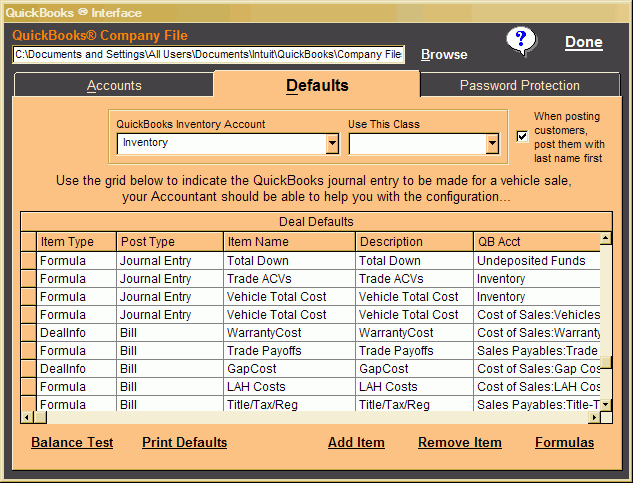Image resolution: width=633 pixels, height=483 pixels.
Task: Expand the Use This Class dropdown
Action: (x=492, y=143)
